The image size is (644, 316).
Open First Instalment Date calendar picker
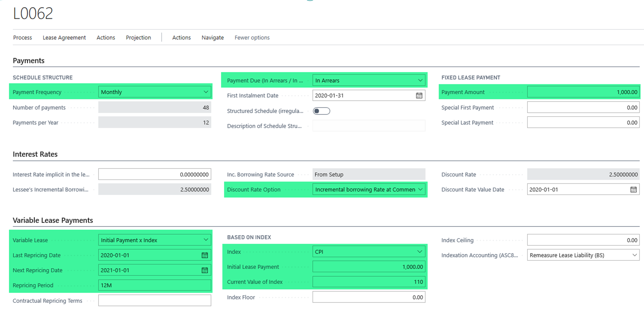pos(419,95)
